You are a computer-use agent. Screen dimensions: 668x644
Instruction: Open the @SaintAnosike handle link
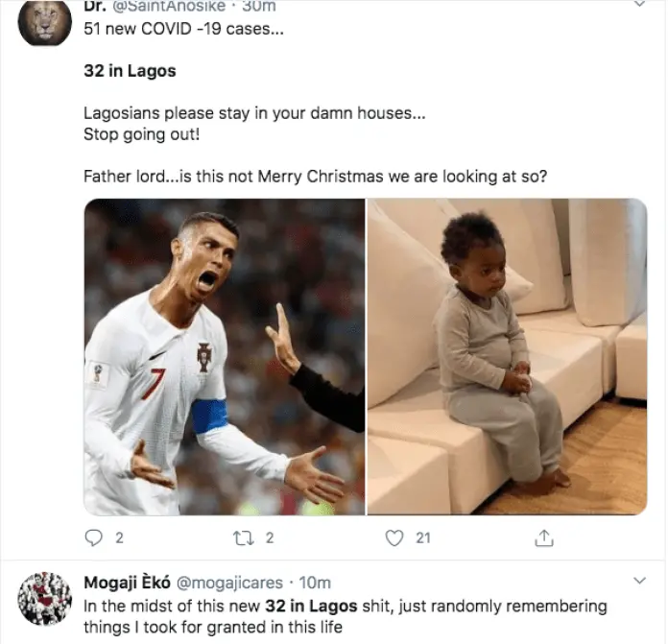point(168,6)
